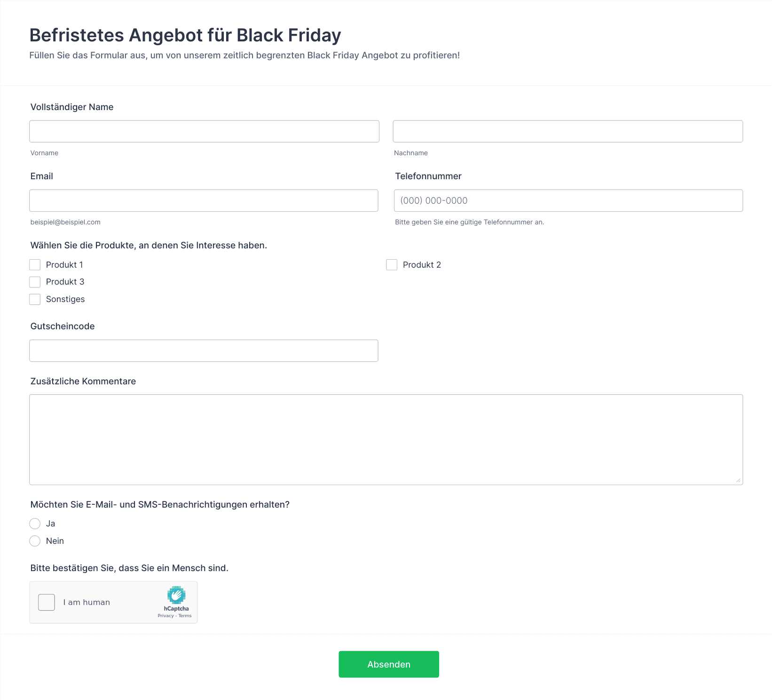Focus the Nachname input field
The image size is (772, 700).
[x=568, y=131]
